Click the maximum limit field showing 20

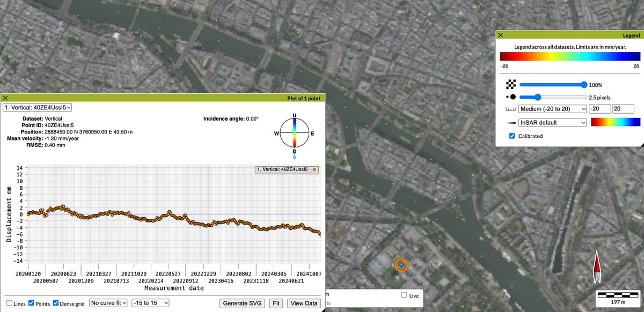pyautogui.click(x=623, y=109)
